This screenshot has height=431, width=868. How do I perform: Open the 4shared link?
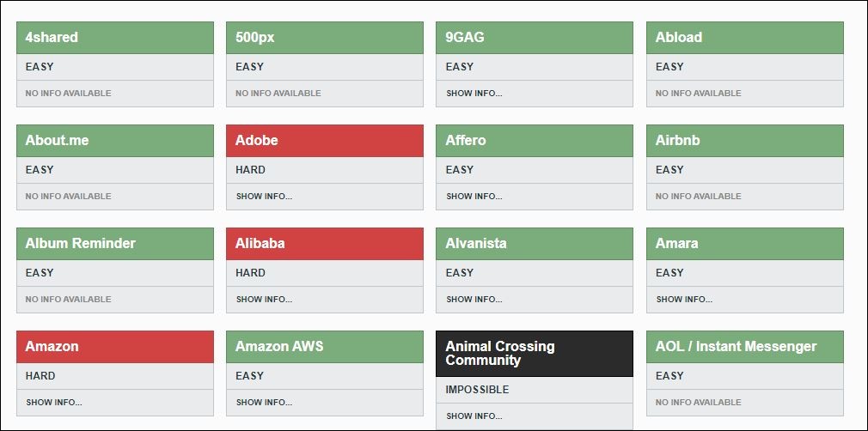click(x=52, y=38)
